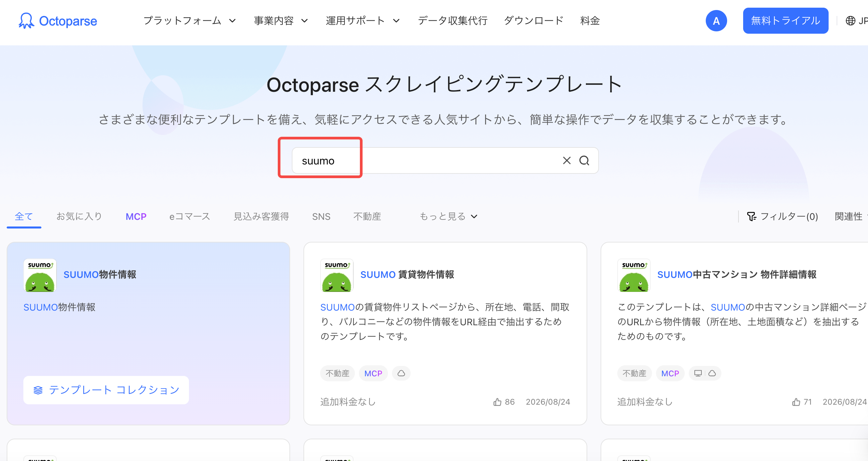
Task: Click desktop/cloud icons on SUUMO中古マンション card
Action: (705, 374)
